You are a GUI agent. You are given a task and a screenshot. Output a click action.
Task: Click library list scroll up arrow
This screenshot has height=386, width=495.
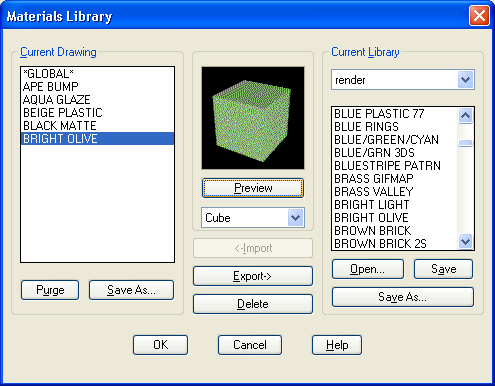(x=465, y=116)
